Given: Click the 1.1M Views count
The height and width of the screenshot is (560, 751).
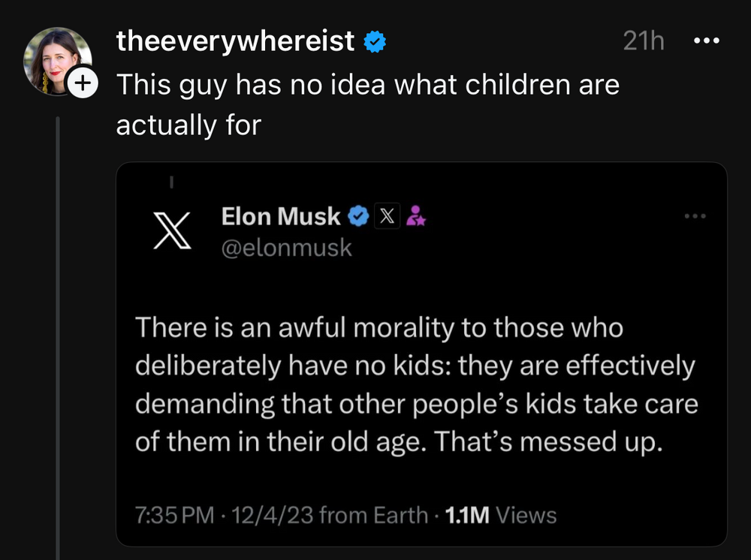Looking at the screenshot, I should click(x=501, y=515).
